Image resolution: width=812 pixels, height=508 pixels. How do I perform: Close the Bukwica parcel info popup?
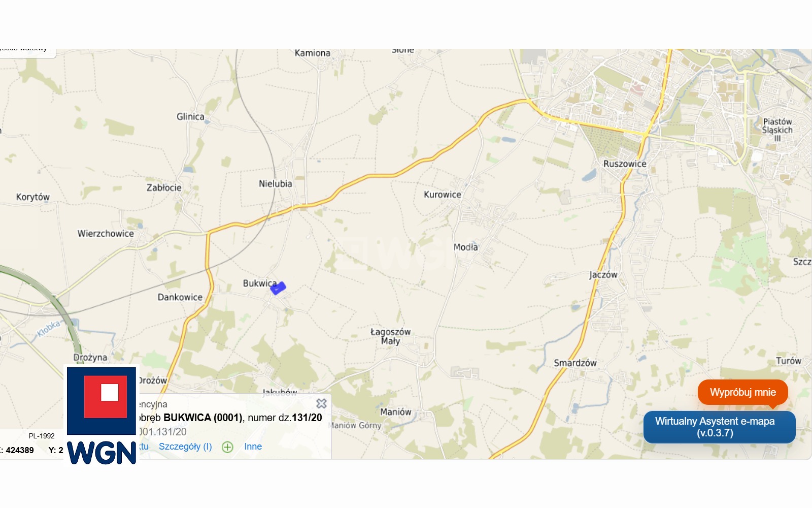(321, 403)
